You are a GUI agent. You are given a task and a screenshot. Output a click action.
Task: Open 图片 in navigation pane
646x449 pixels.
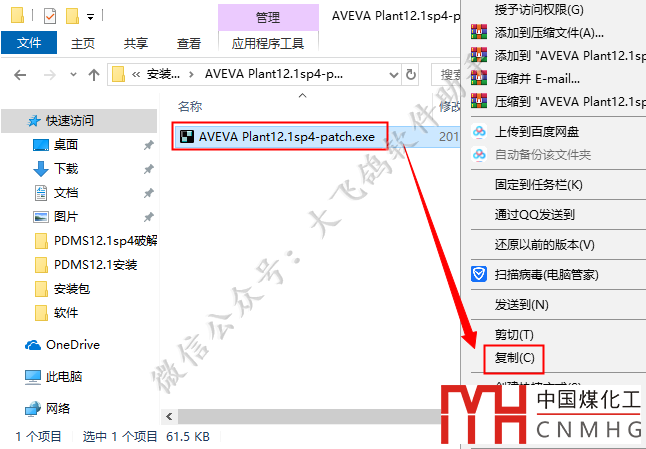pyautogui.click(x=66, y=216)
